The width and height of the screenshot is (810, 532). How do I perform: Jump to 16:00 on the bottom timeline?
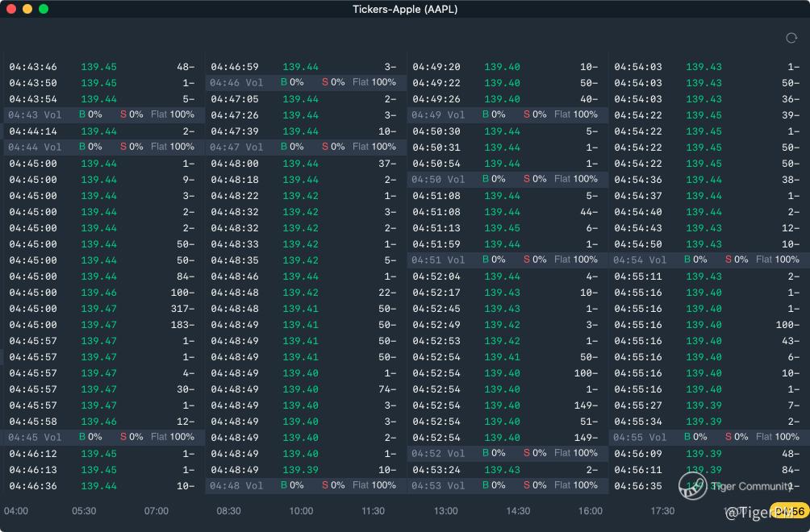(x=590, y=511)
